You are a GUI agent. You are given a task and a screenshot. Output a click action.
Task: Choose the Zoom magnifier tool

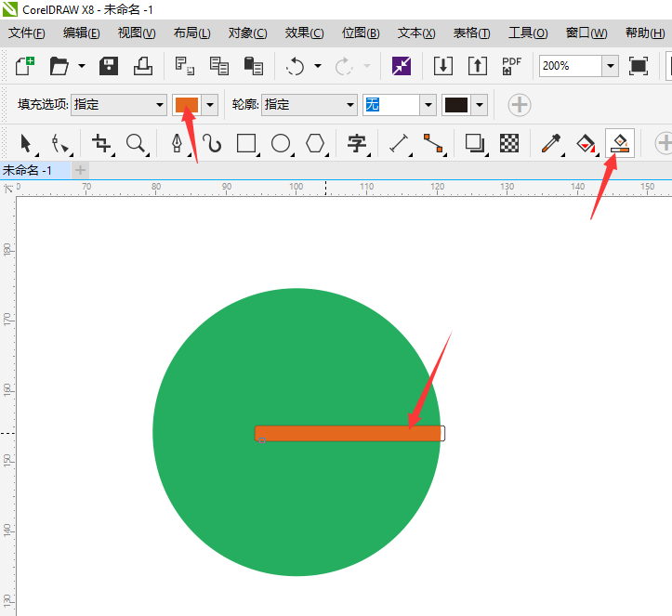tap(136, 143)
